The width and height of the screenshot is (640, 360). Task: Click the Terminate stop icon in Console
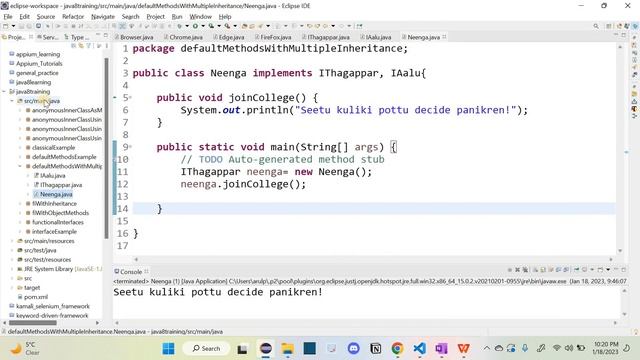pos(510,270)
